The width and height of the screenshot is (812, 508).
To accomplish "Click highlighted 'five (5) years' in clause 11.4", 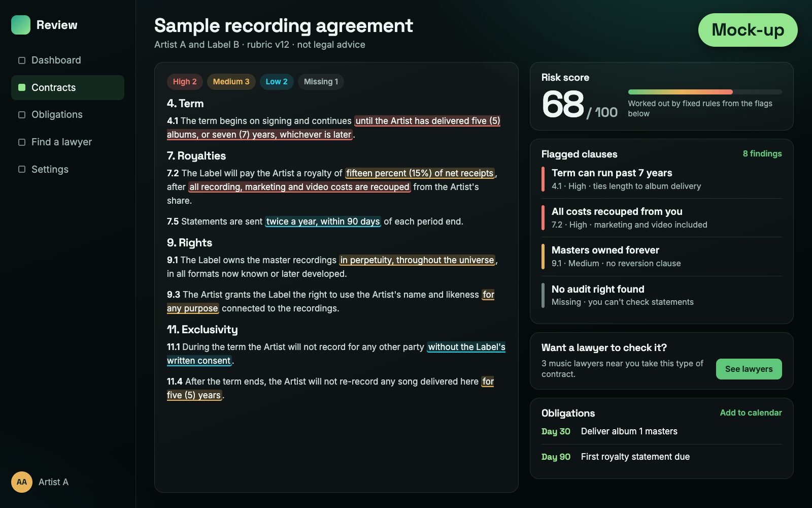I will (x=194, y=395).
